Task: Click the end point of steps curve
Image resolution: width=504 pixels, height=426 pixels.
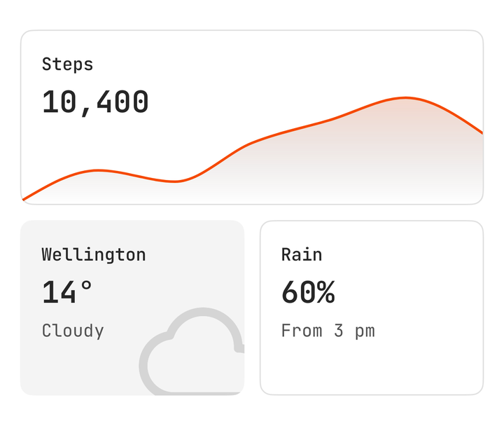Action: pyautogui.click(x=481, y=132)
